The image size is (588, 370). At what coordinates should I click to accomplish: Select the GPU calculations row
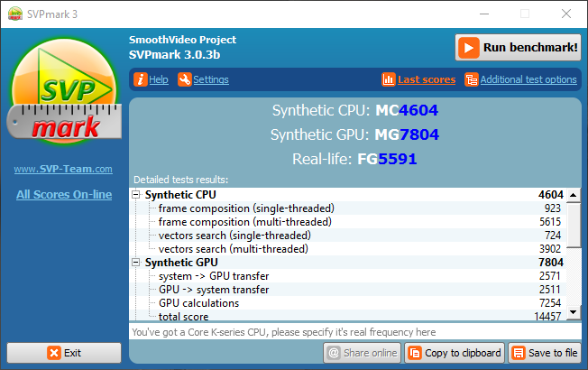347,303
